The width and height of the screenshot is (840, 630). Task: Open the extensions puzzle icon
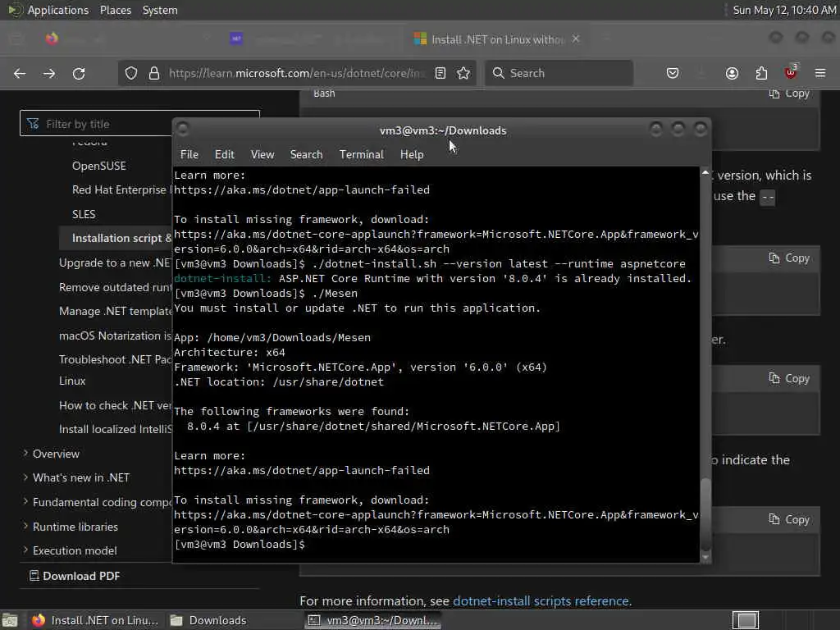point(761,73)
